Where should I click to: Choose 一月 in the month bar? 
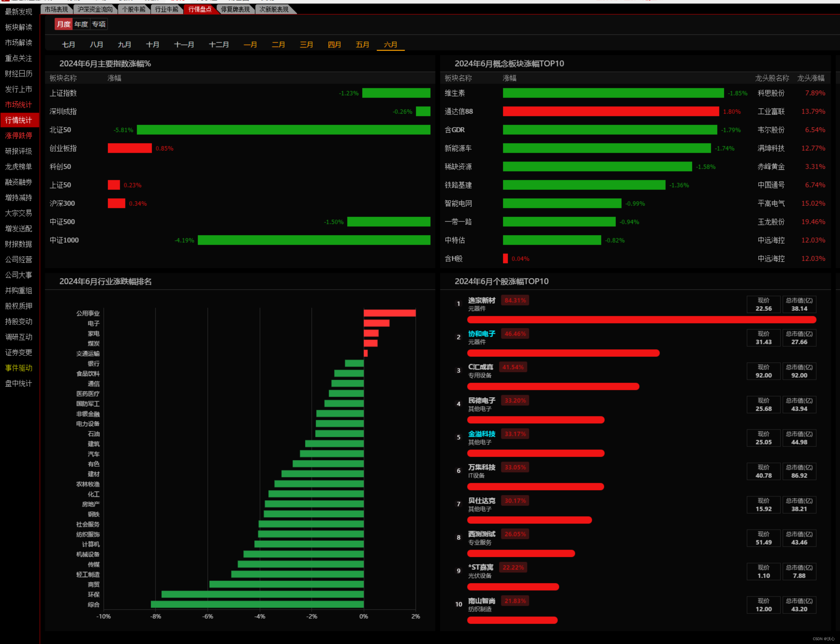[251, 45]
